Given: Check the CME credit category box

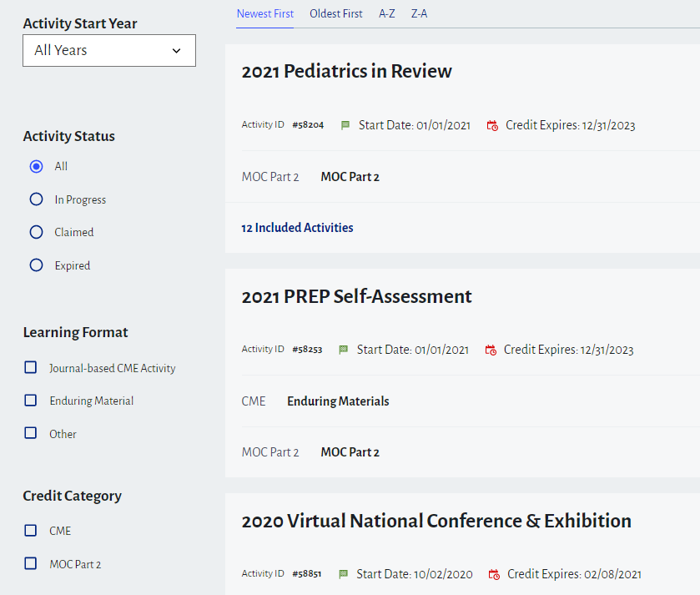Looking at the screenshot, I should [x=31, y=530].
